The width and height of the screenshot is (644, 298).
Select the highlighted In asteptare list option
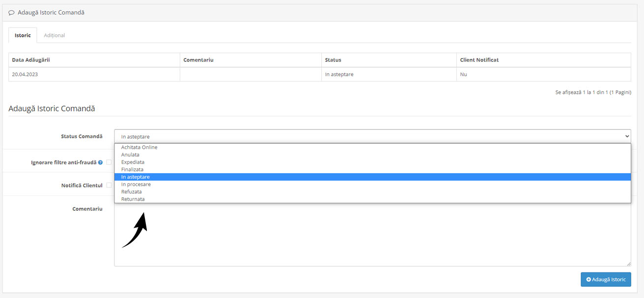[372, 177]
